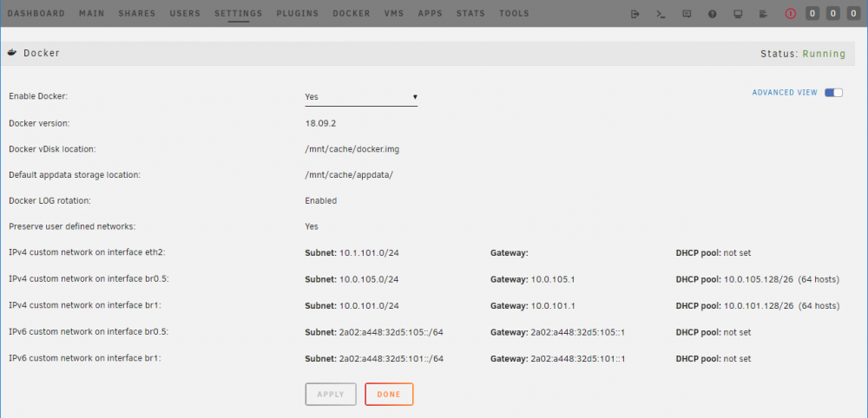
Task: Open the Users menu item
Action: (x=186, y=13)
